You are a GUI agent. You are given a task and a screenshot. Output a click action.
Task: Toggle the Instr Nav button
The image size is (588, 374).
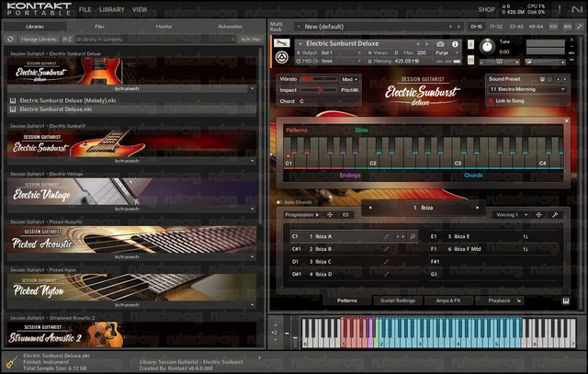251,39
